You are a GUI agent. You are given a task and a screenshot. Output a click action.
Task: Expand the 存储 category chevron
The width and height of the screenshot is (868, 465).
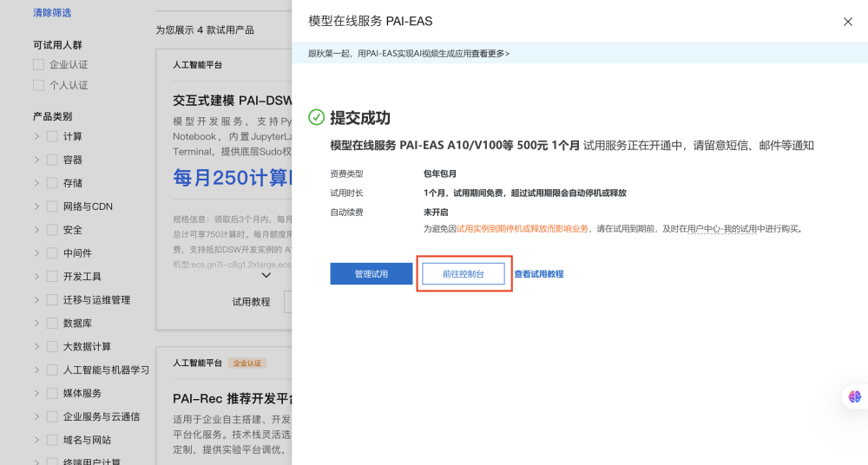tap(36, 183)
